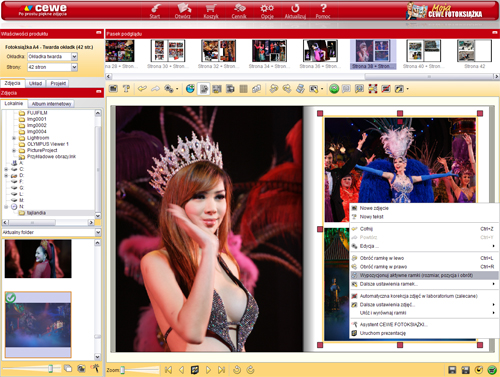Image resolution: width=500 pixels, height=377 pixels.
Task: Click the magic wand icon below thumbnails
Action: pyautogui.click(x=95, y=368)
